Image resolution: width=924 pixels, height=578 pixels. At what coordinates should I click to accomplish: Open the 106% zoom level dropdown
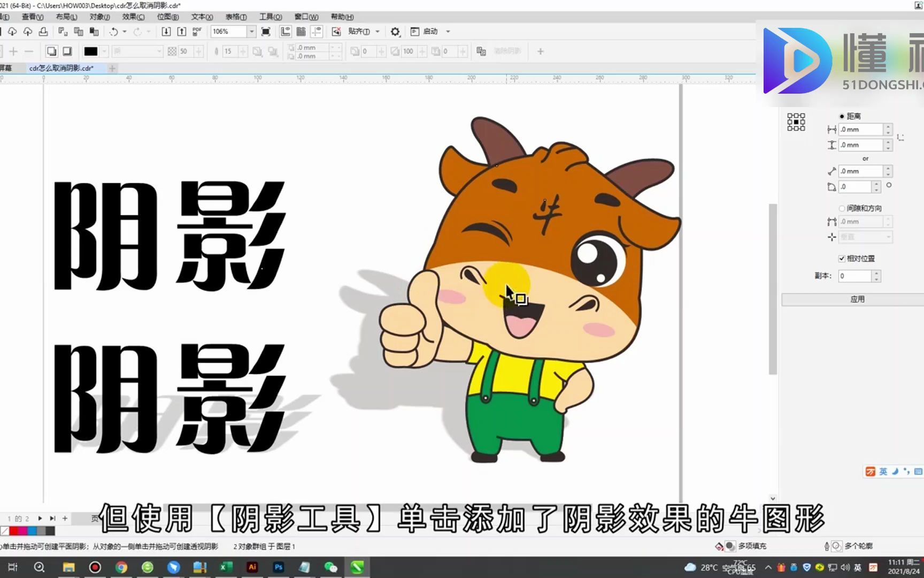click(x=251, y=32)
